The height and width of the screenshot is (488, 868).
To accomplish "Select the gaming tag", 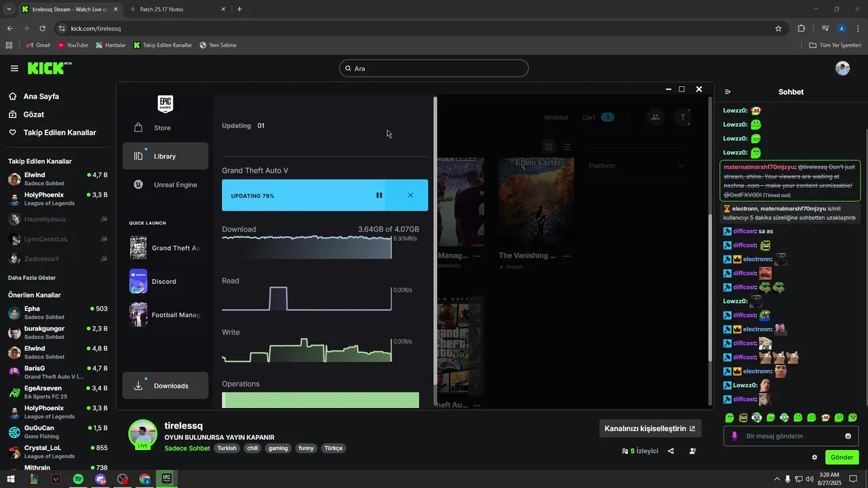I will point(278,448).
